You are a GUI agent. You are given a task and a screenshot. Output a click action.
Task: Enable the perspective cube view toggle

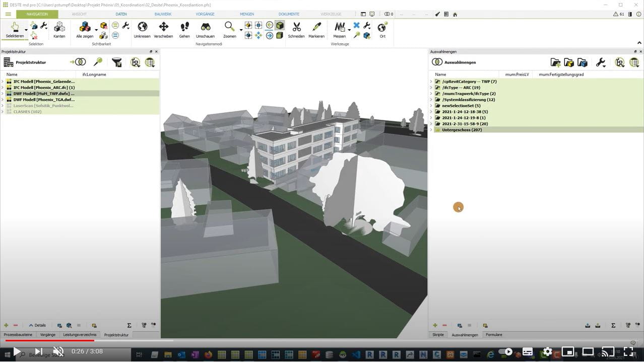[280, 25]
